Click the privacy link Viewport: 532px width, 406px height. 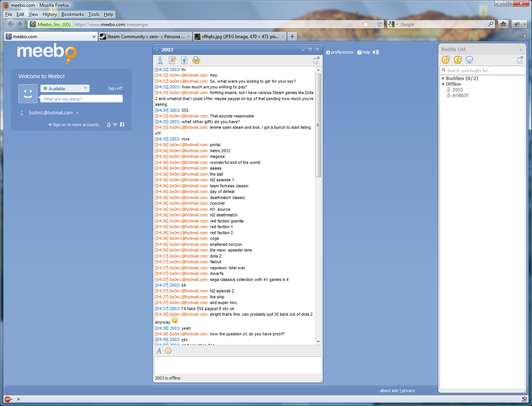409,391
